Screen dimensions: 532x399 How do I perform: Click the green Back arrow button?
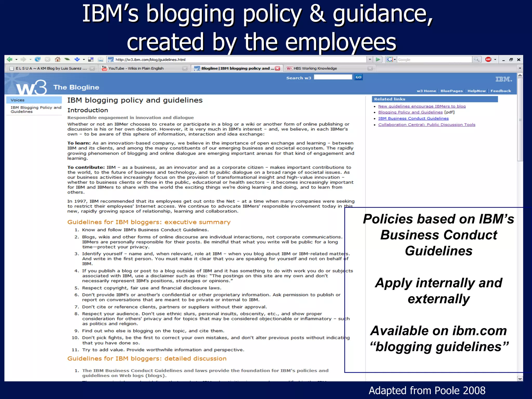click(9, 59)
